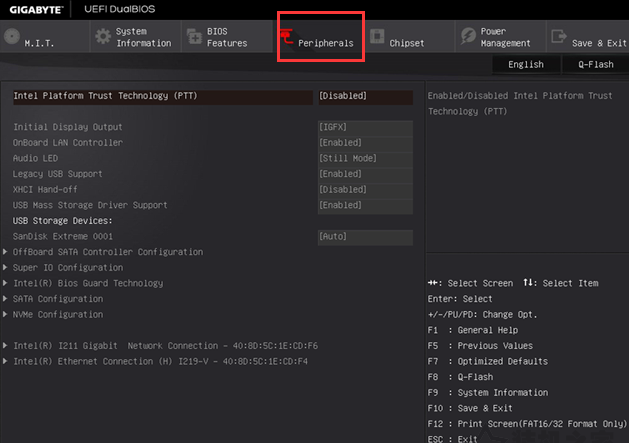Click the Save & Exit arrow icon
This screenshot has width=629, height=443.
[x=558, y=37]
